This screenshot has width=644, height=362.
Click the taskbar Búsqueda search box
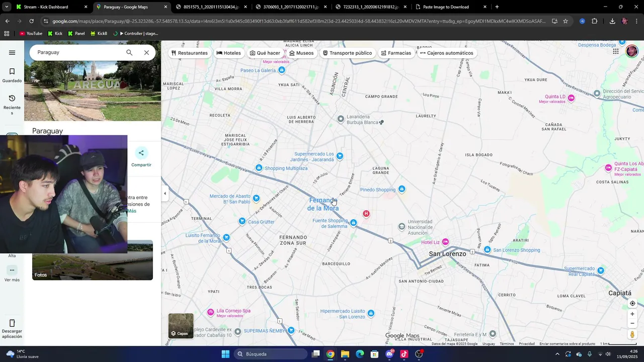point(271,354)
